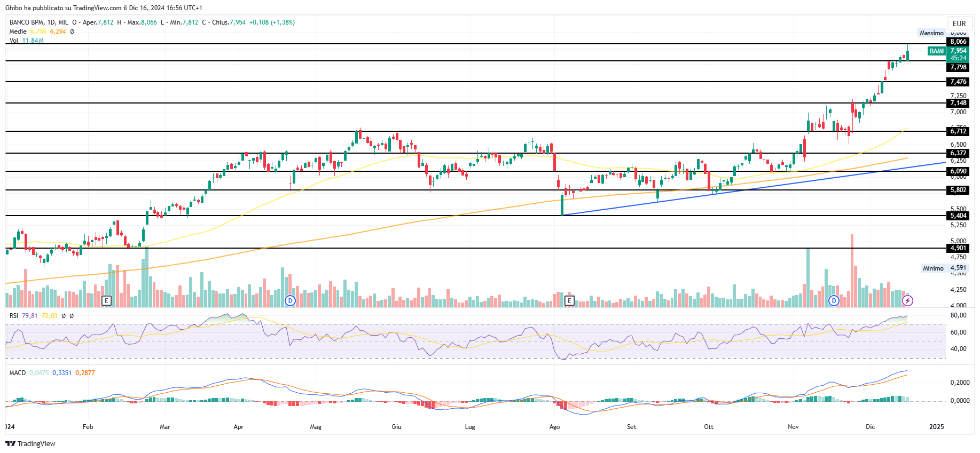Click the earnings E marker near Feb
Image resolution: width=980 pixels, height=453 pixels.
pyautogui.click(x=106, y=300)
